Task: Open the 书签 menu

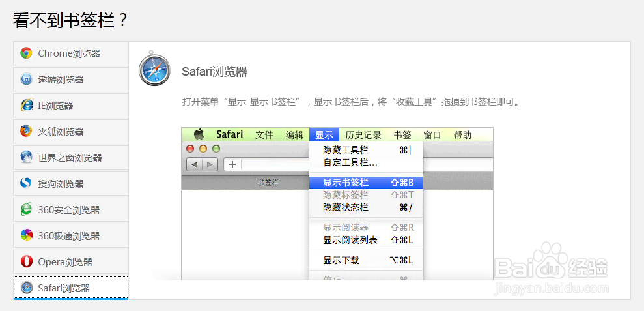Action: (x=402, y=134)
